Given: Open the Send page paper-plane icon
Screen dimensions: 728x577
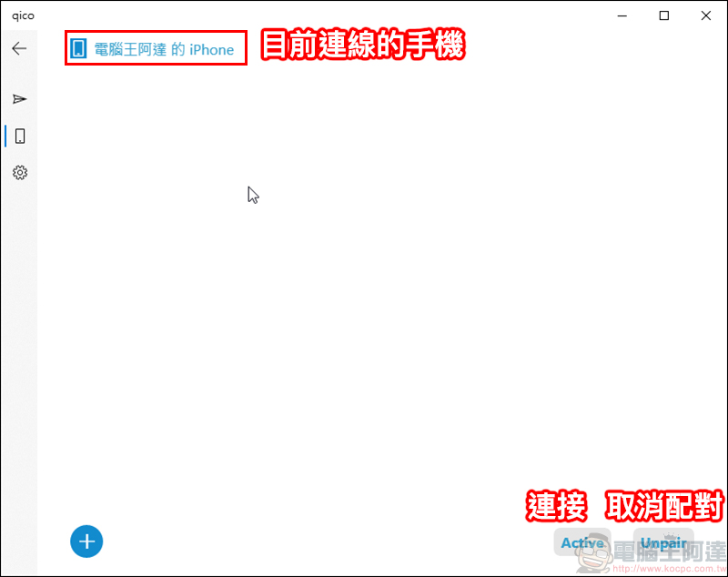Looking at the screenshot, I should pos(19,99).
